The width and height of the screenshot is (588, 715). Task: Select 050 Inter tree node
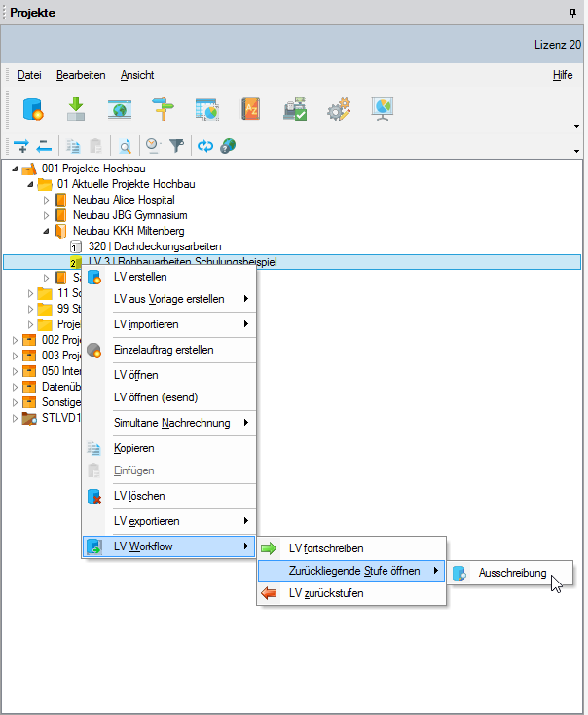click(x=61, y=371)
